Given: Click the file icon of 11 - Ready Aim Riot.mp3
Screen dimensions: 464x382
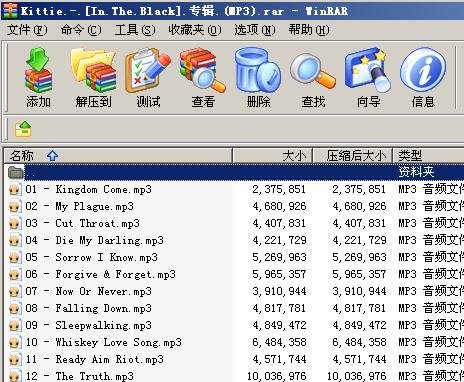Looking at the screenshot, I should pos(14,360).
